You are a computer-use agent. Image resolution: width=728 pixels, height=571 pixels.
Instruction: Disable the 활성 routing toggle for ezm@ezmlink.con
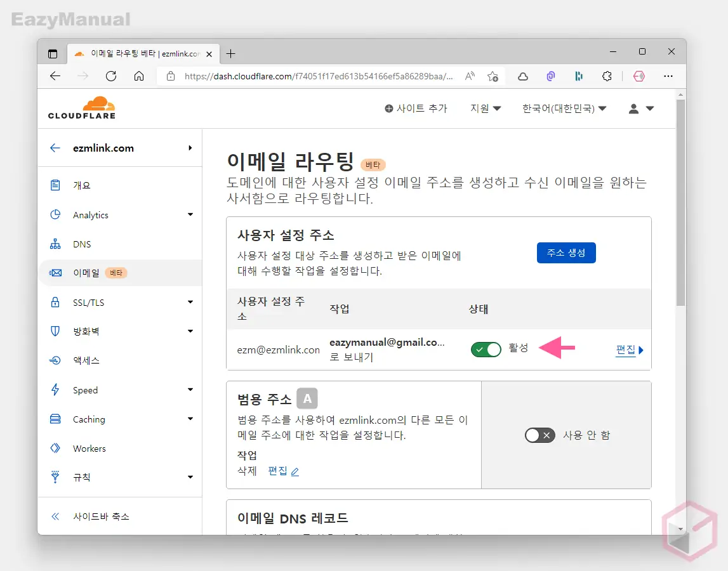(486, 349)
